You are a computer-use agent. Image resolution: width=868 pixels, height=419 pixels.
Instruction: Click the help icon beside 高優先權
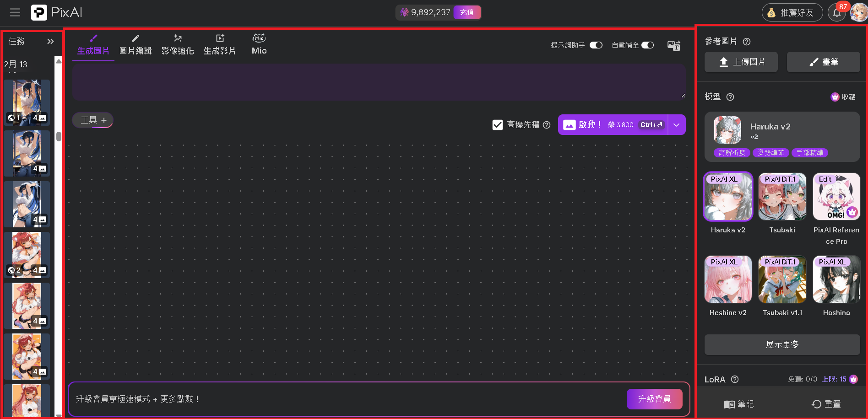coord(547,125)
